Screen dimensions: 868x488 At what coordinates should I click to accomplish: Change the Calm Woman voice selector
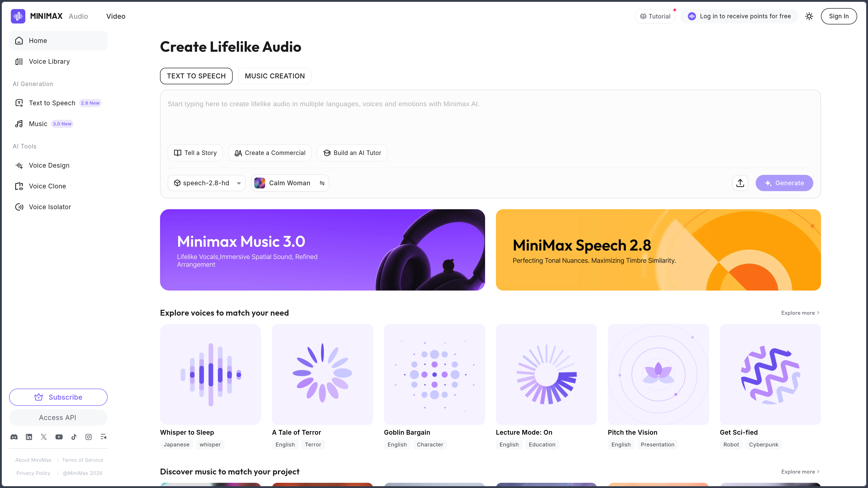290,183
